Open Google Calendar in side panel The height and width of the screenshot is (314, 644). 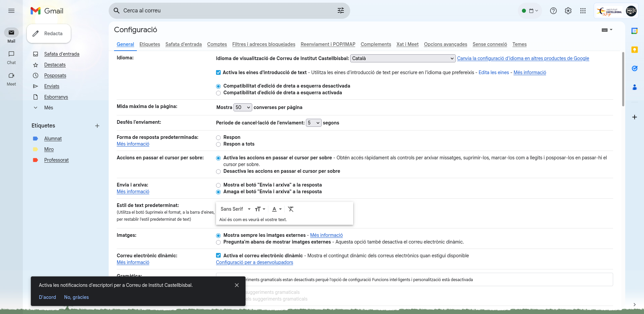click(x=634, y=31)
